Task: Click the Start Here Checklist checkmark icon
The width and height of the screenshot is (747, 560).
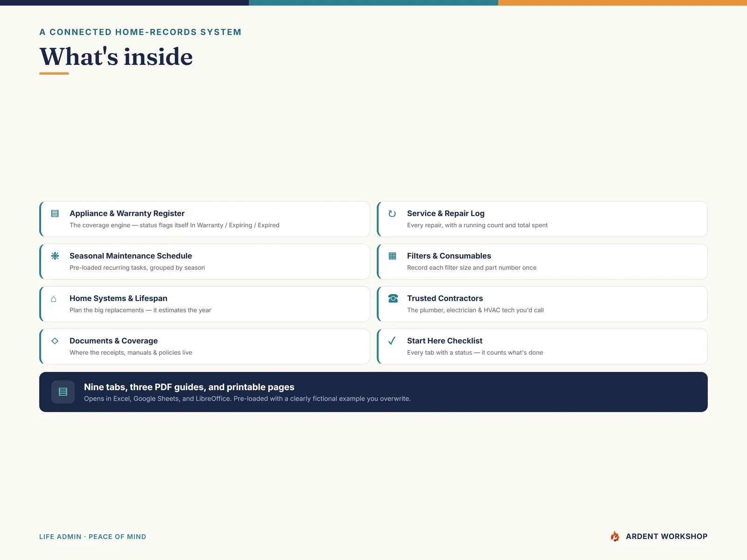Action: pos(392,341)
